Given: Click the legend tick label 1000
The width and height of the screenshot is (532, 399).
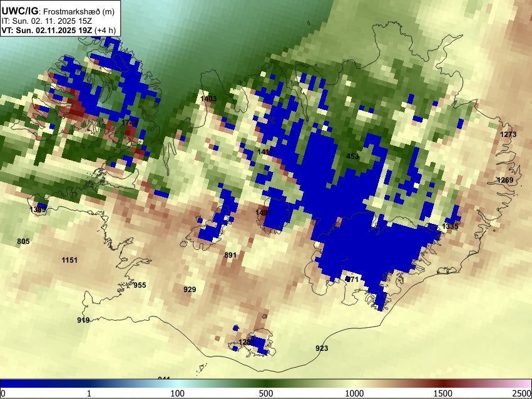Looking at the screenshot, I should pos(354,393).
